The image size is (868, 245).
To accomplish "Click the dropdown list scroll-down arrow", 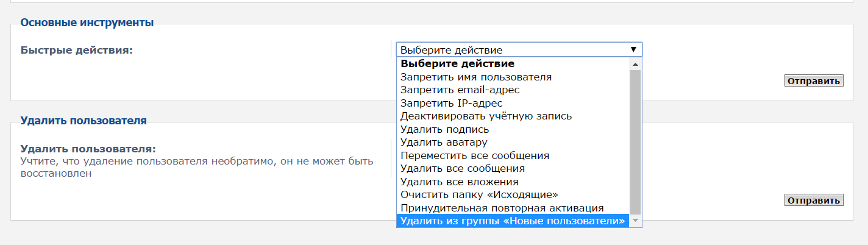I will [x=635, y=220].
